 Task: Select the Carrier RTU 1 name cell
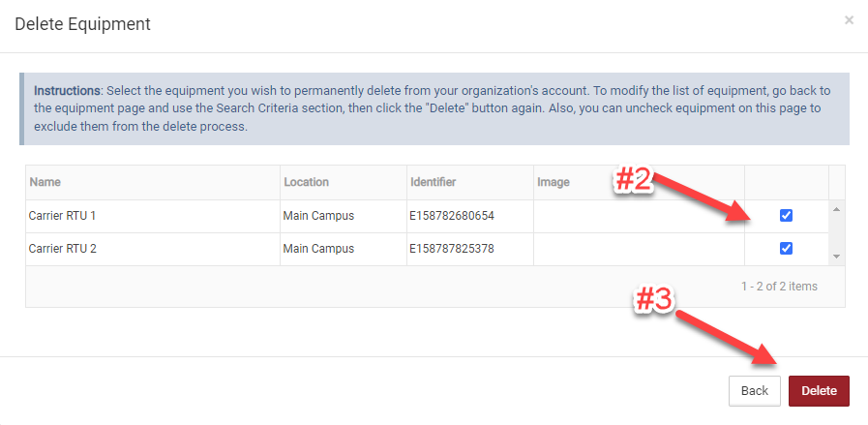(63, 216)
